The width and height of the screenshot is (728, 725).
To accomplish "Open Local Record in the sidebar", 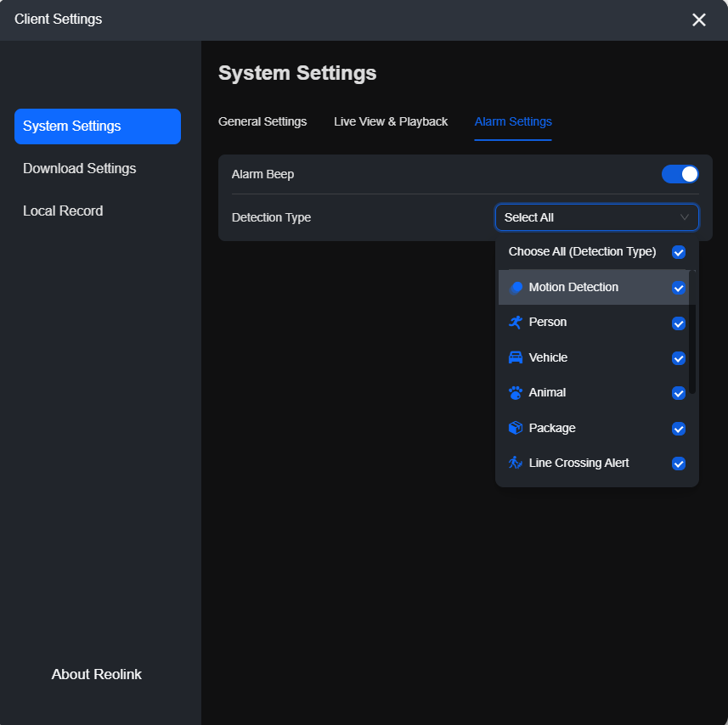I will pyautogui.click(x=63, y=211).
